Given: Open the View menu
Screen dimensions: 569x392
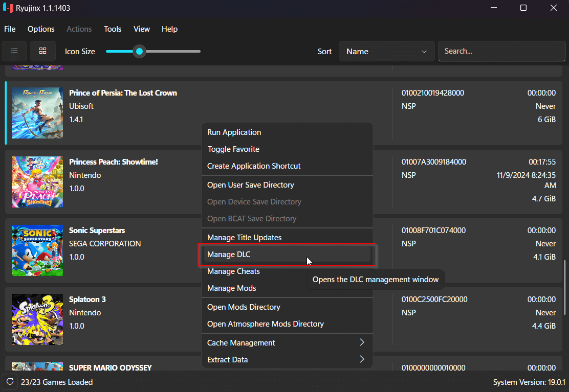Looking at the screenshot, I should tap(142, 29).
